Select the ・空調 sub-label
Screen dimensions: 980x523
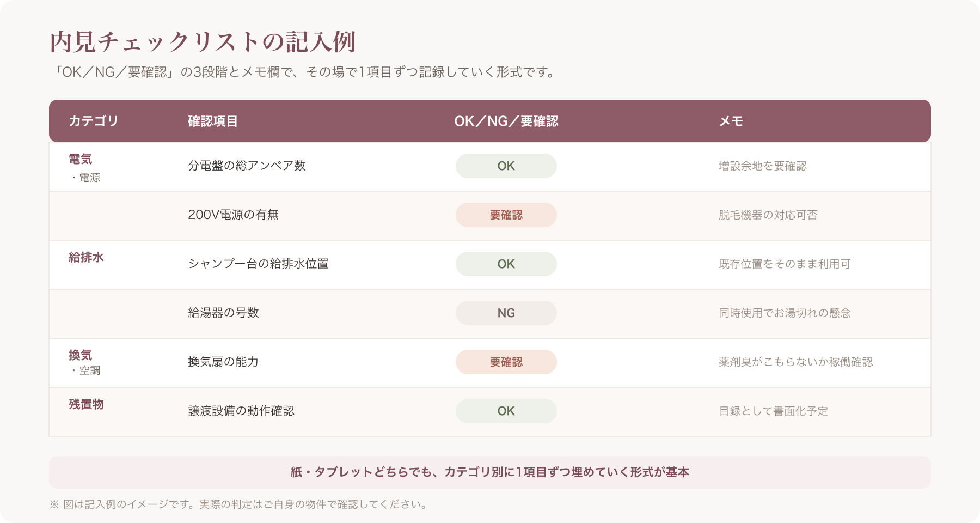pos(85,370)
